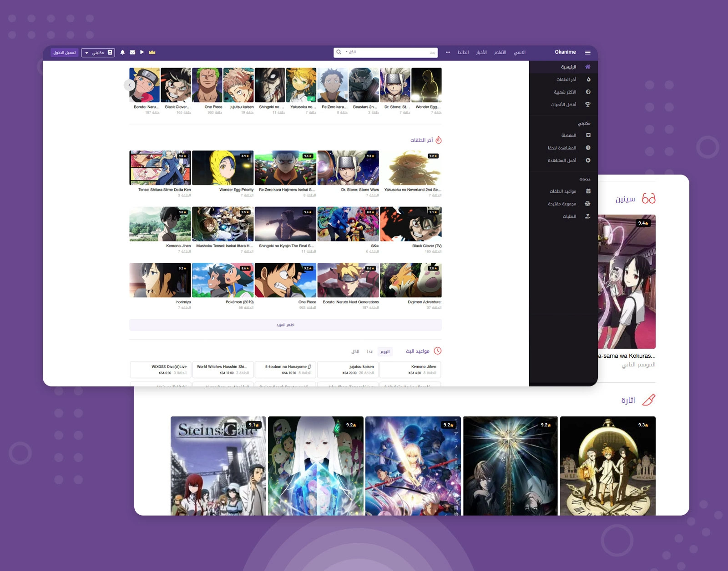Click the calendar icon for مواعيد الحلقات

pyautogui.click(x=588, y=191)
